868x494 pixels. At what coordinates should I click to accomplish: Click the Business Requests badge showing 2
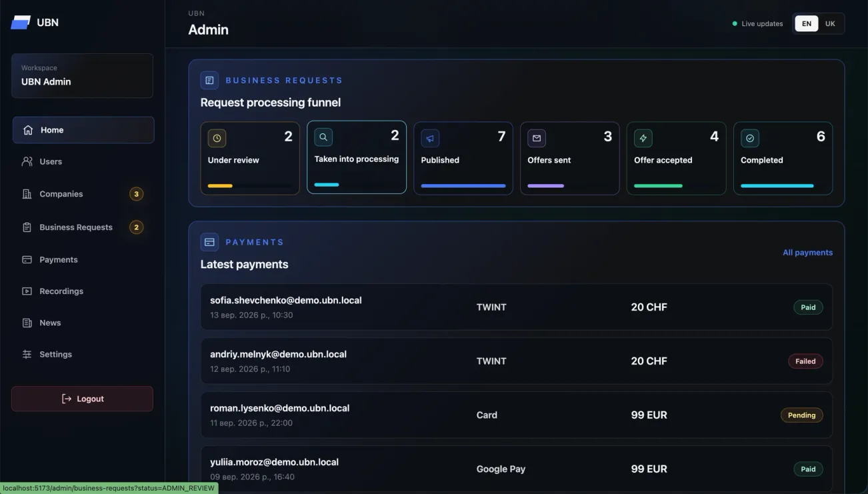tap(136, 227)
